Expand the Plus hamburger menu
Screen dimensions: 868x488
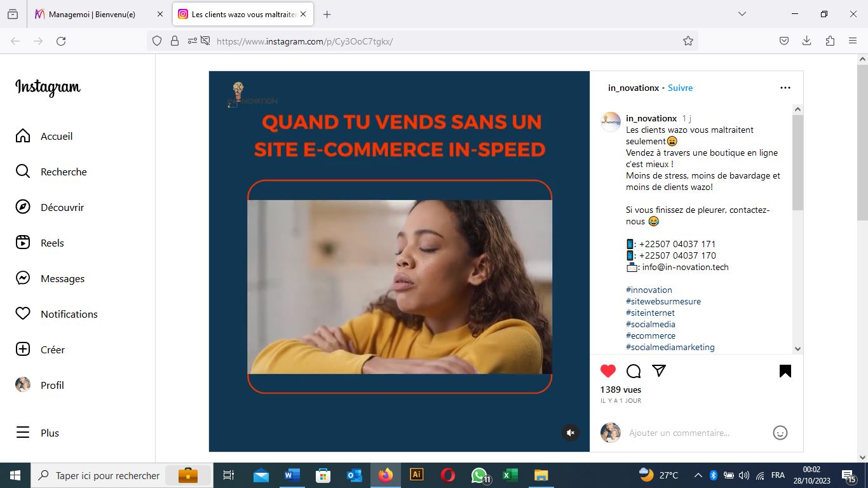click(x=23, y=433)
